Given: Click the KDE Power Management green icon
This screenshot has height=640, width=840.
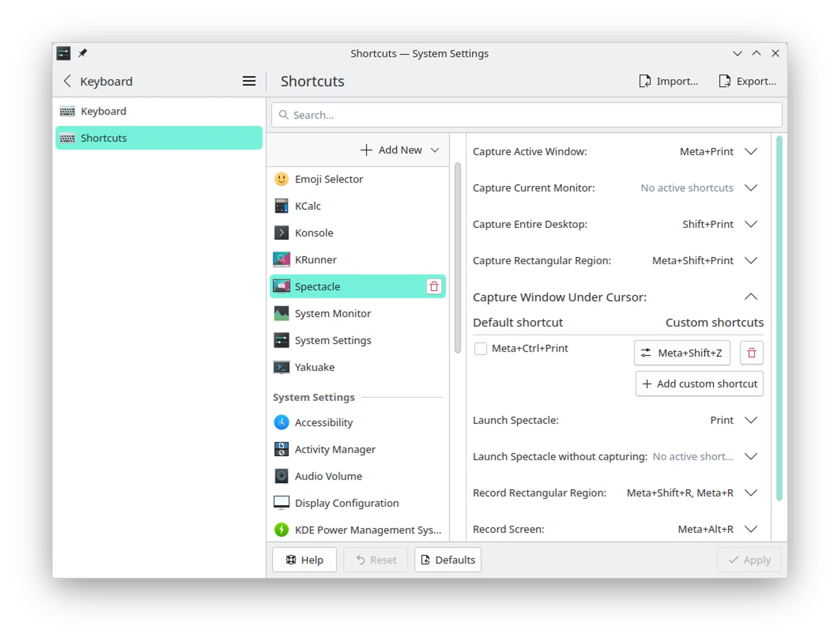Looking at the screenshot, I should pos(281,530).
